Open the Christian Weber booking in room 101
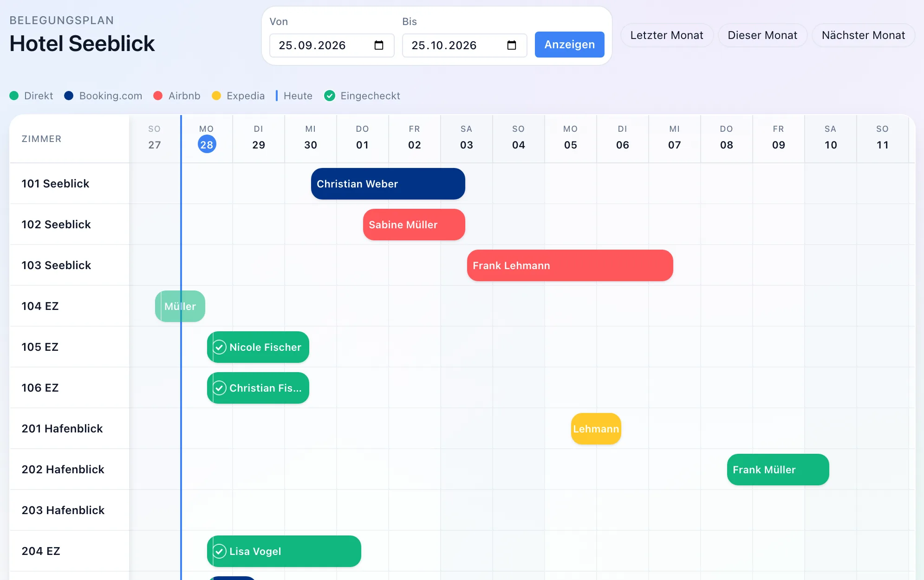 [x=388, y=184]
